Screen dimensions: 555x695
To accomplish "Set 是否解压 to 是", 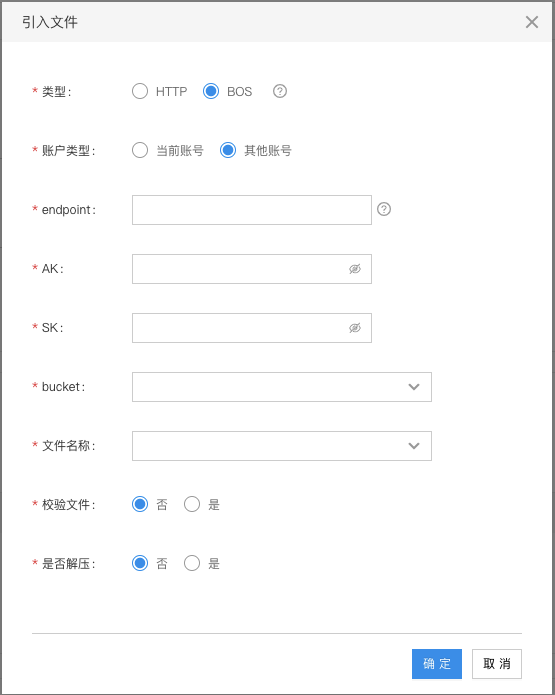I will click(192, 563).
